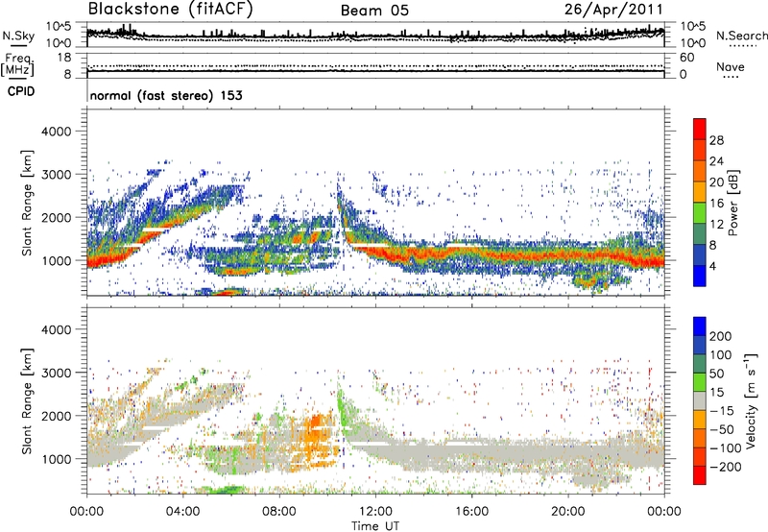Screen dimensions: 768x532
Task: Select the "12" power colorbar label
Action: (716, 225)
